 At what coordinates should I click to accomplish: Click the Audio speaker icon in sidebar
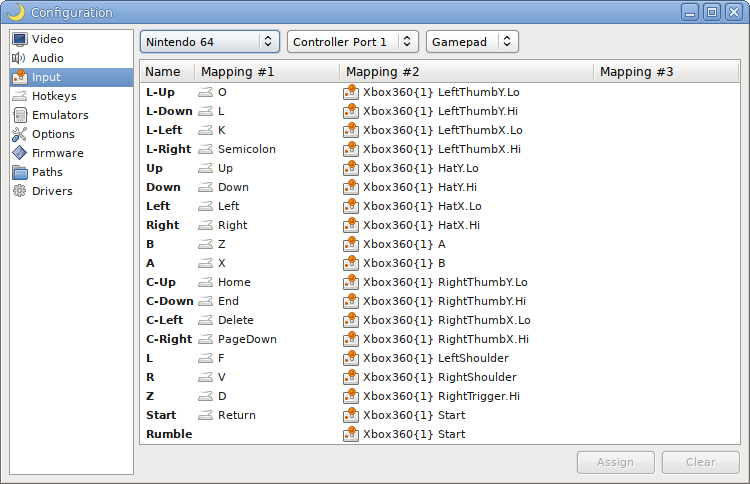pos(20,58)
